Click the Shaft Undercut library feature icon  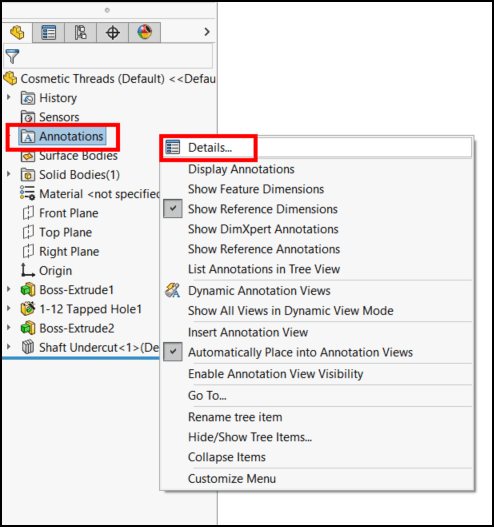[28, 347]
